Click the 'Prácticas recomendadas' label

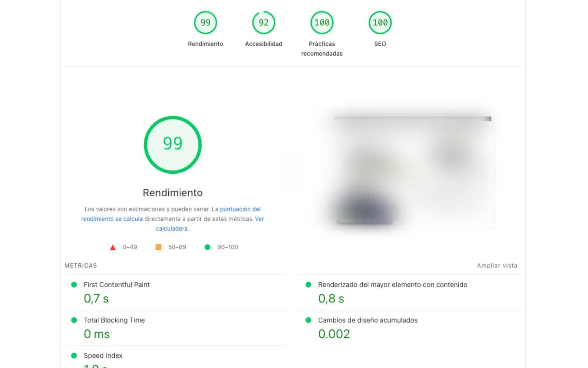pos(322,49)
